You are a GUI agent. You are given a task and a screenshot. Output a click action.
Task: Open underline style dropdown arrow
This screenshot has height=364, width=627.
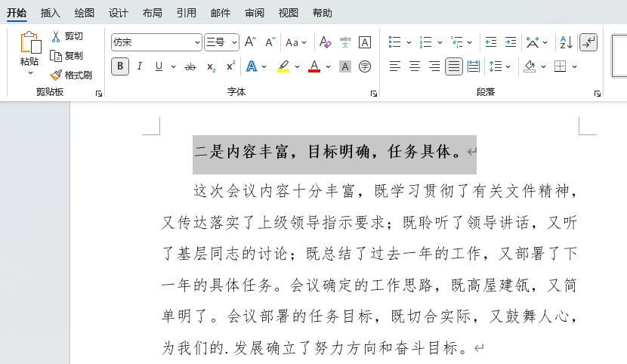[x=173, y=66]
